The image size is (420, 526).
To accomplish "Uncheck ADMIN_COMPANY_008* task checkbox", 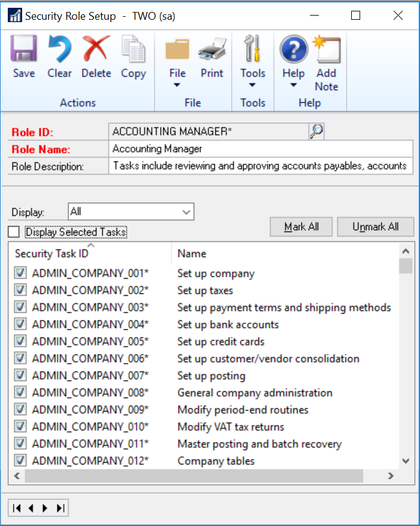I will [20, 392].
